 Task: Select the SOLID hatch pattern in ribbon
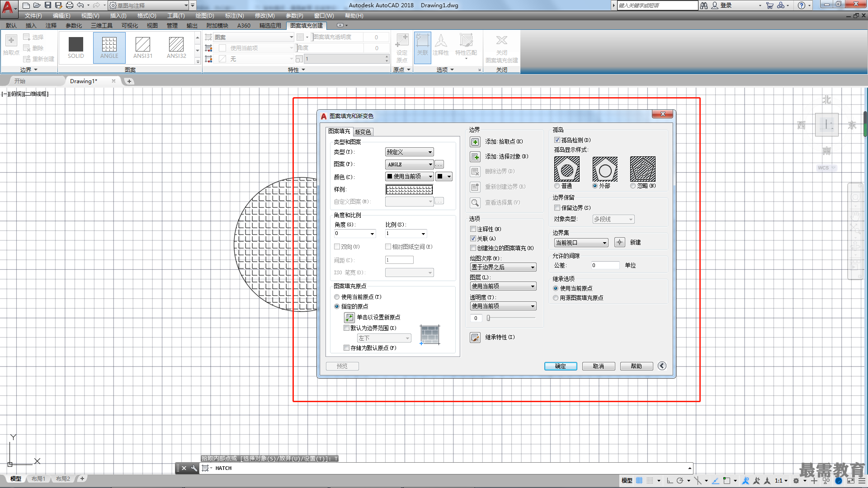point(76,47)
